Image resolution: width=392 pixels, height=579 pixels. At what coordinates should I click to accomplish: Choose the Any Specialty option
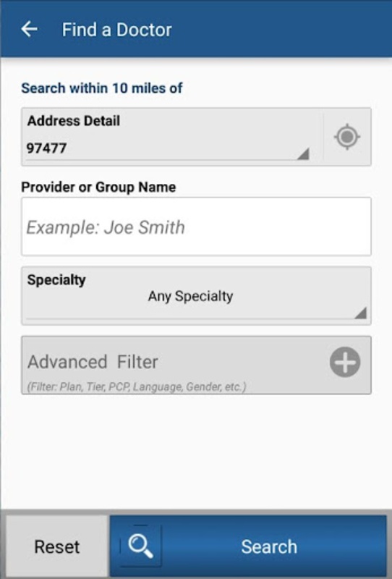(190, 296)
